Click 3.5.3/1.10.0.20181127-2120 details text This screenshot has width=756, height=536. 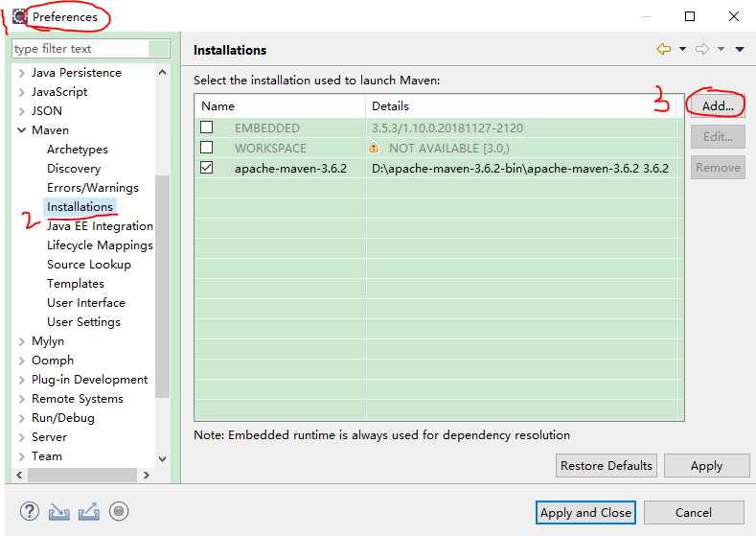(447, 128)
